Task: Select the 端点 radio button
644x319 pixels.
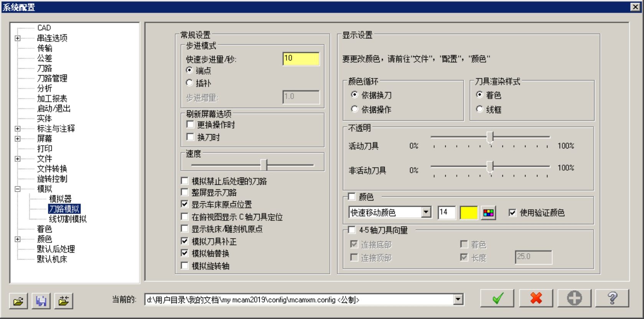Action: point(189,70)
